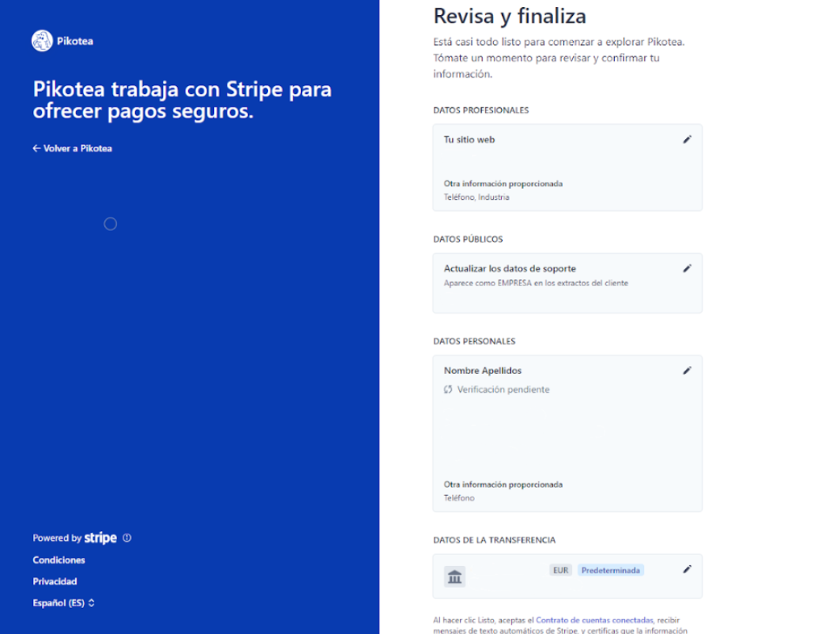Viewport: 840px width, 634px height.
Task: Edit the Nombre Apellidos pencil icon
Action: 687,370
